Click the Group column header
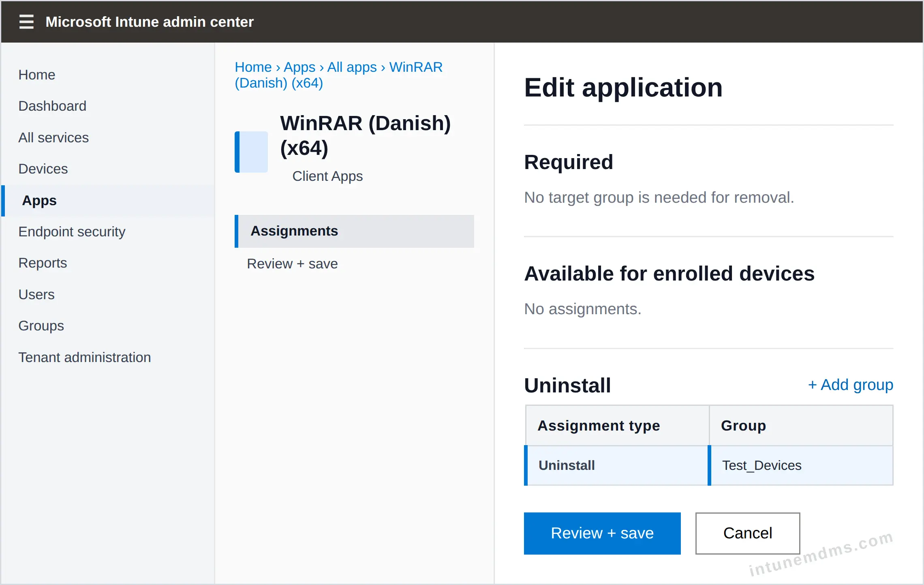 801,426
